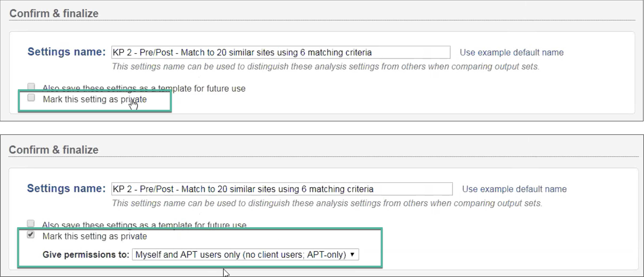Click the "Give permissions to:" label

coord(86,254)
